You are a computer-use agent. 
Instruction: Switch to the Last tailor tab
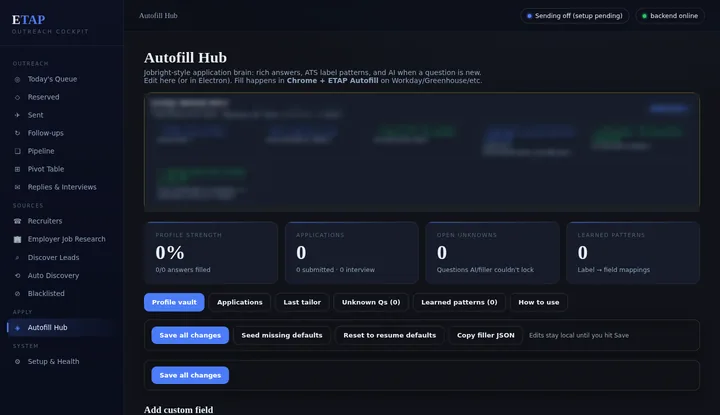pyautogui.click(x=302, y=302)
